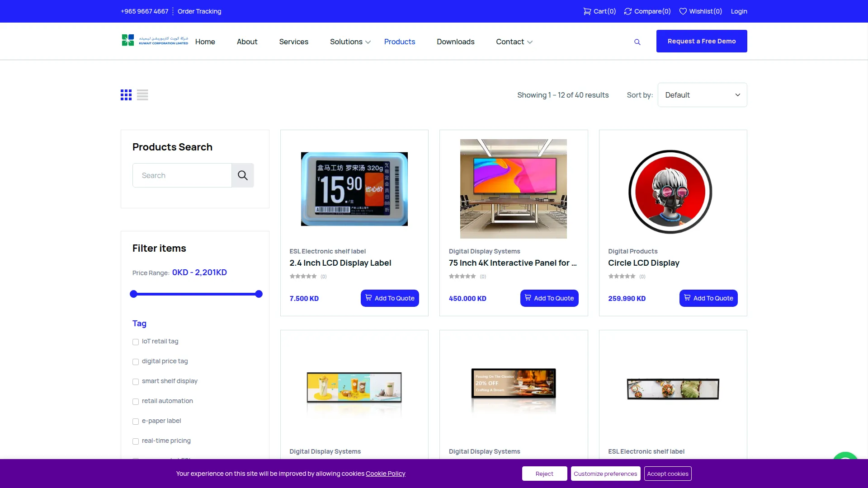Open the Sort by Default dropdown
Screen dimensions: 868x488
702,95
